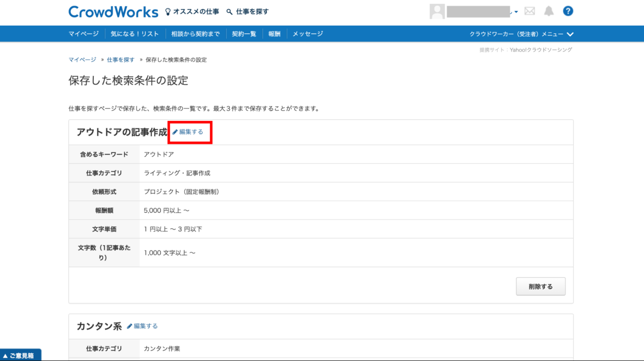Open the mail envelope icon
Screen dimensions: 644x361
coord(530,11)
